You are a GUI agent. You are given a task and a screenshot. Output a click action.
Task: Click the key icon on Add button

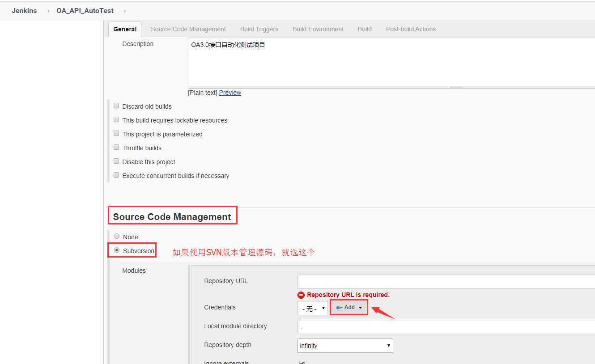click(x=339, y=308)
